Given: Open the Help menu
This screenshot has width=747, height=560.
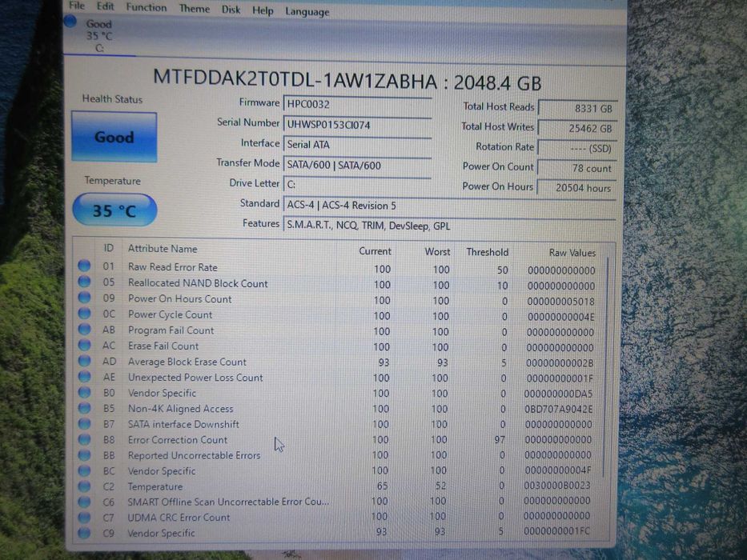Looking at the screenshot, I should [263, 10].
